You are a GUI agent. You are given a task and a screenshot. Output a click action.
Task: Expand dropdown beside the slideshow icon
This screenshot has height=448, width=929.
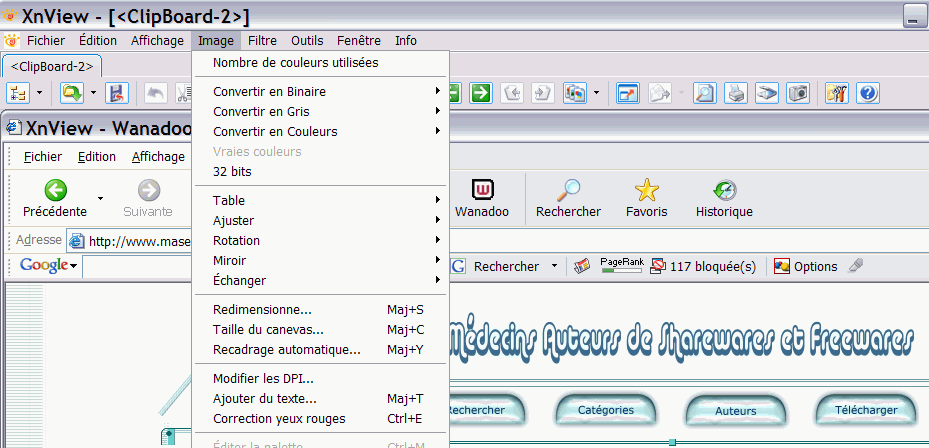click(596, 93)
